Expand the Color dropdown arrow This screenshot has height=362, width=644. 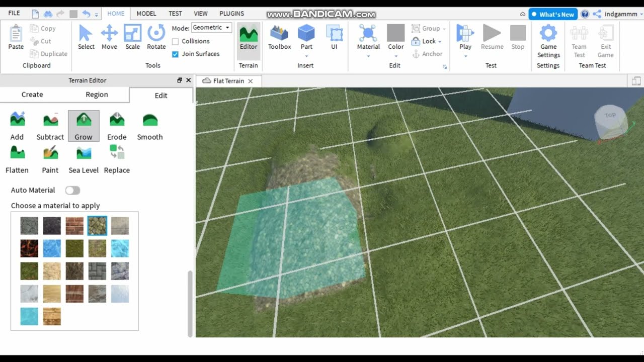point(395,56)
